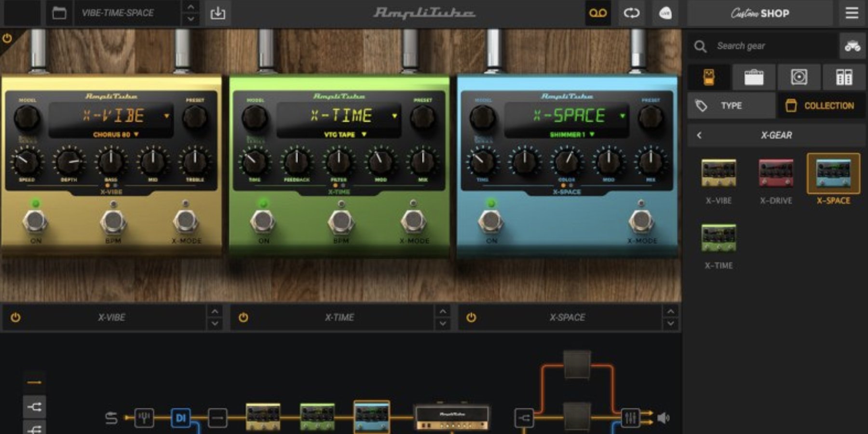868x434 pixels.
Task: Bypass X-VIBE with its slot power icon
Action: click(x=15, y=318)
